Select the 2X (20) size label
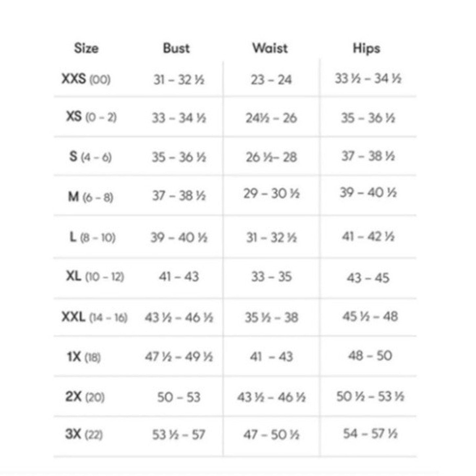 [85, 397]
